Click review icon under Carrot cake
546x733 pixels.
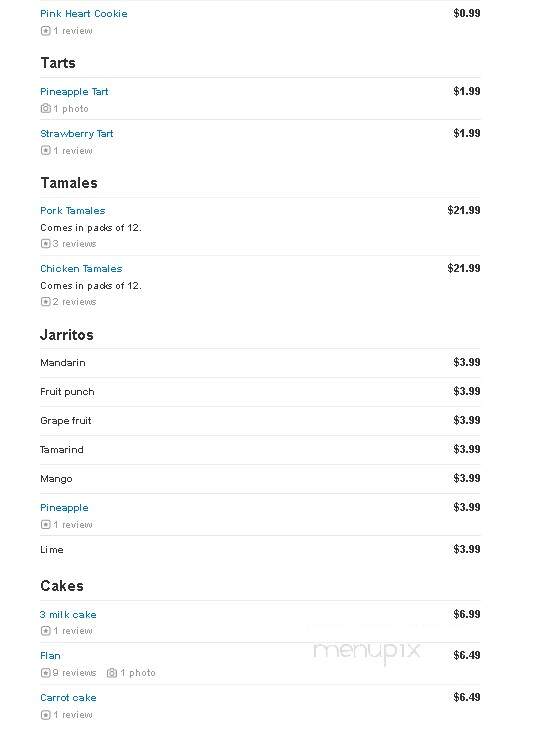[45, 715]
